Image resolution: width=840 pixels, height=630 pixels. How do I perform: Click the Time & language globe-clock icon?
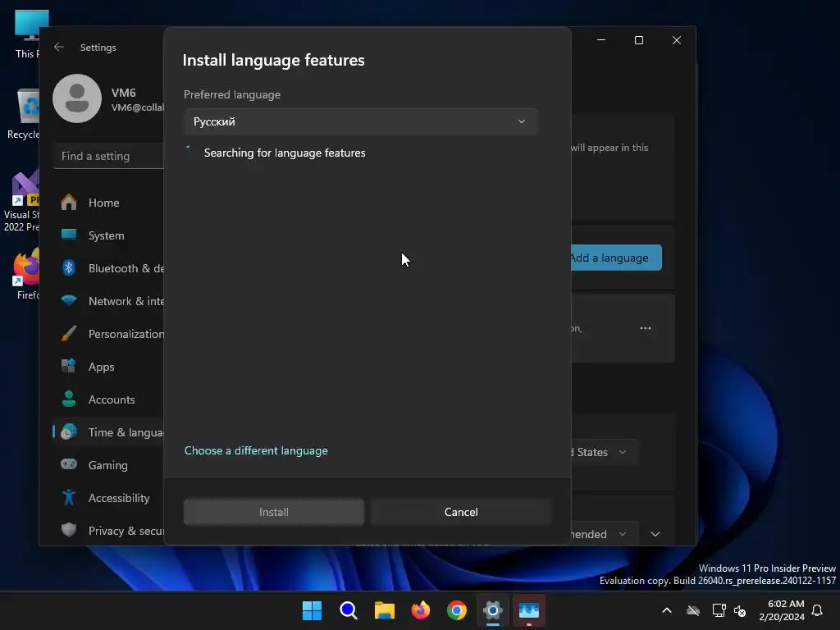[69, 431]
